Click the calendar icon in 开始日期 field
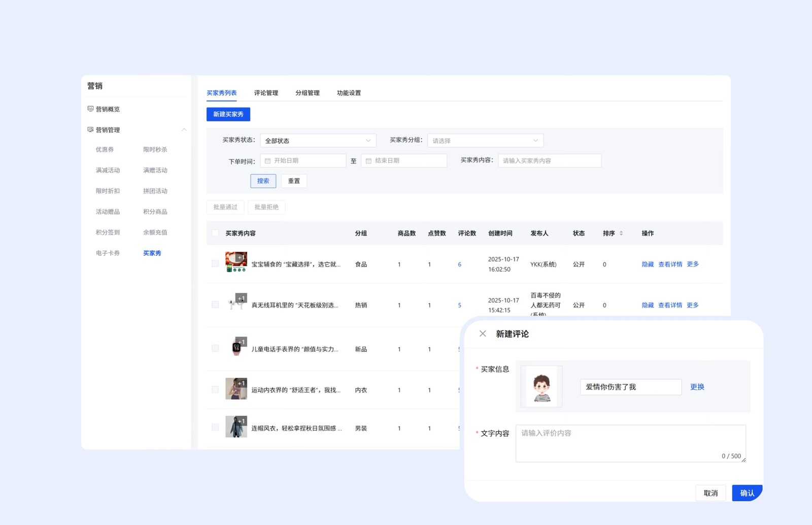This screenshot has height=525, width=812. (x=268, y=161)
